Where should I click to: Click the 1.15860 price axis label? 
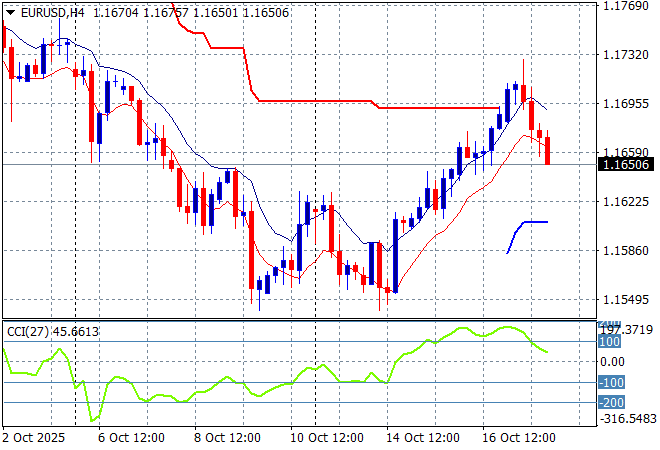[x=626, y=251]
